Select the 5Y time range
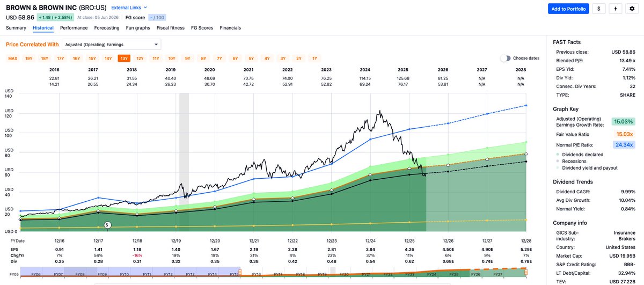644x285 pixels. point(251,58)
